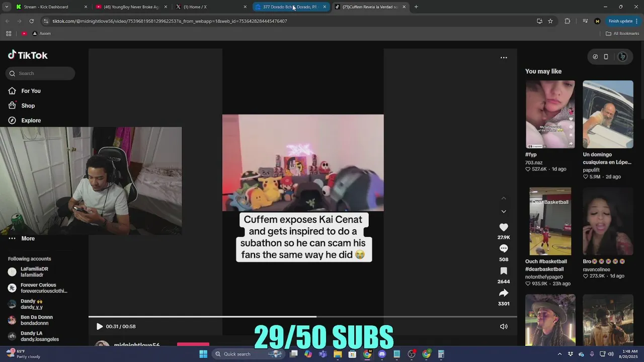Open the Chrome profile M avatar
This screenshot has height=362, width=644.
[x=597, y=21]
